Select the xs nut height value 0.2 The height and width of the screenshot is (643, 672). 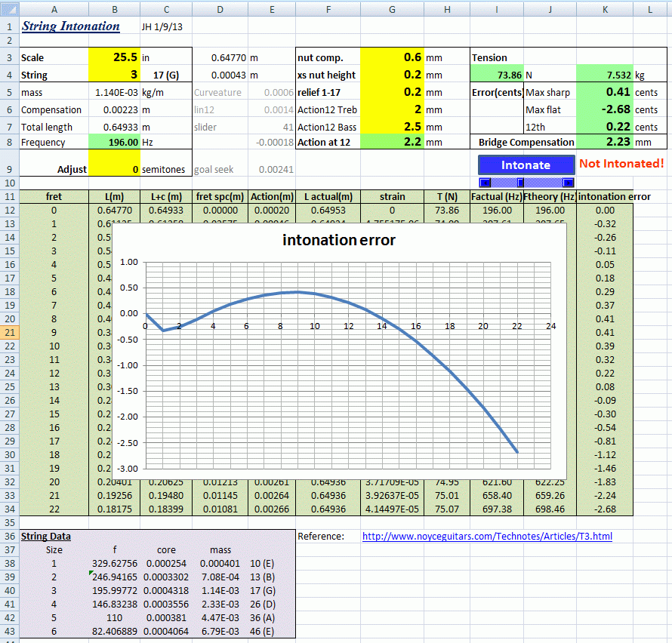tap(392, 75)
